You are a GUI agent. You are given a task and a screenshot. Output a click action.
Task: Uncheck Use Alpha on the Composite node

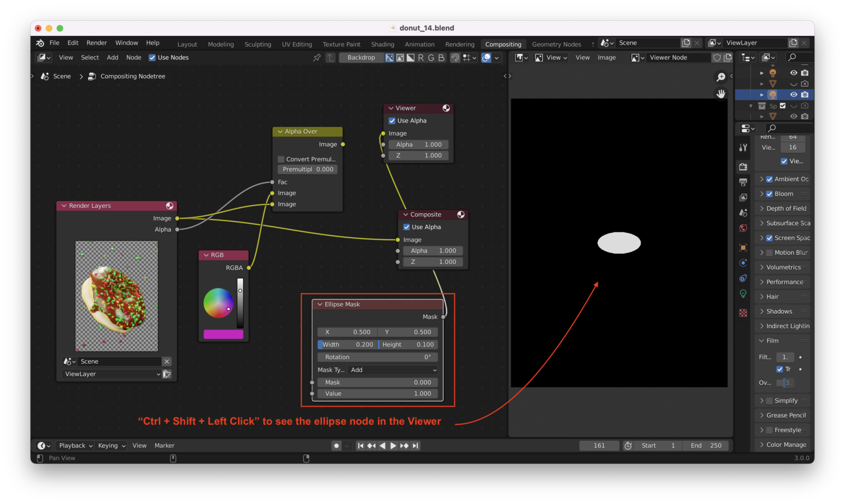point(406,227)
